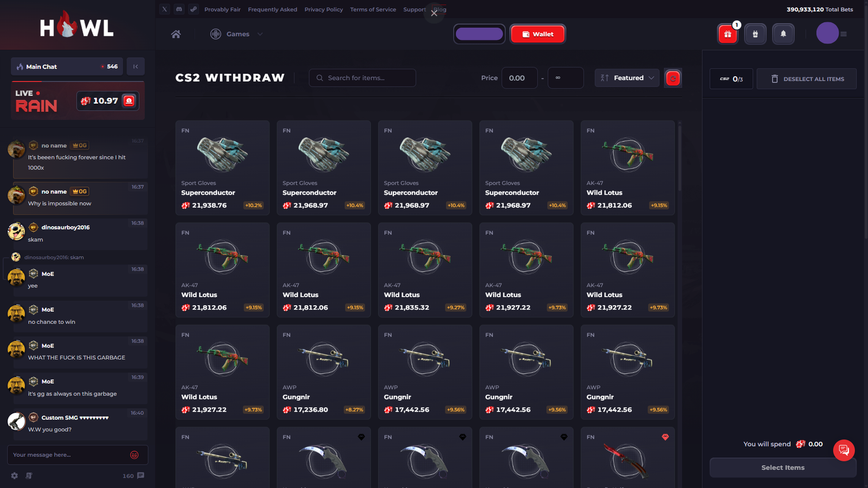
Task: Open the gift rewards icon with notification badge
Action: [x=727, y=34]
